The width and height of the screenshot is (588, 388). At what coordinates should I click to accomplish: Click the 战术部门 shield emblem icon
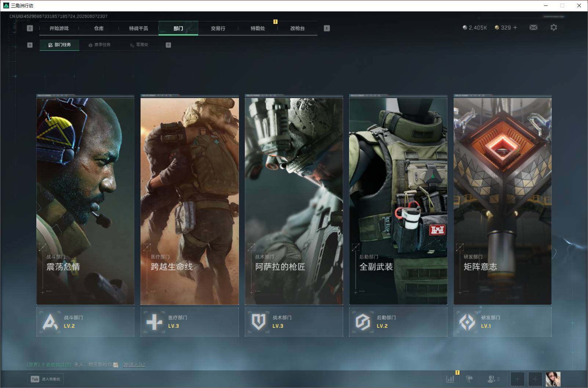258,322
